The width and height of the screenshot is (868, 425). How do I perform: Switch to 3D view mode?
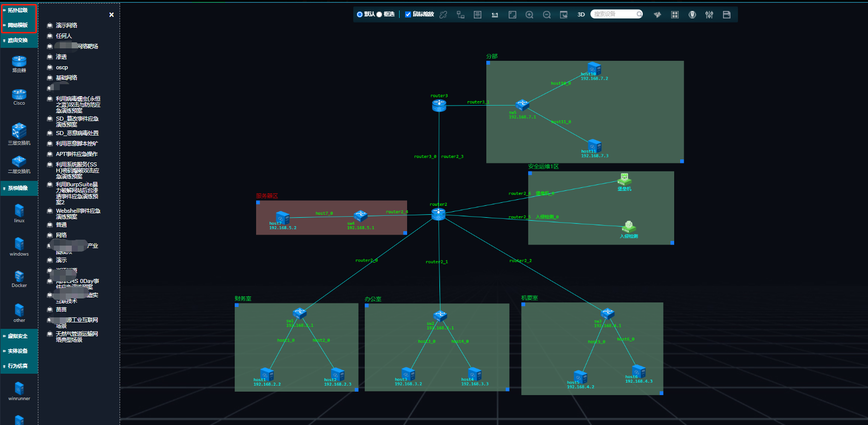pyautogui.click(x=581, y=15)
